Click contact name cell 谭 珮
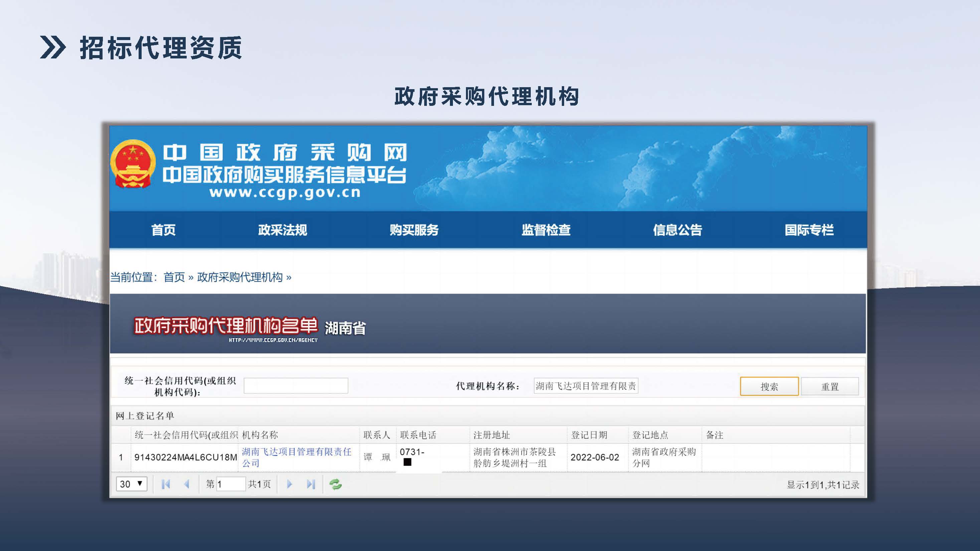Image resolution: width=980 pixels, height=551 pixels. [377, 457]
